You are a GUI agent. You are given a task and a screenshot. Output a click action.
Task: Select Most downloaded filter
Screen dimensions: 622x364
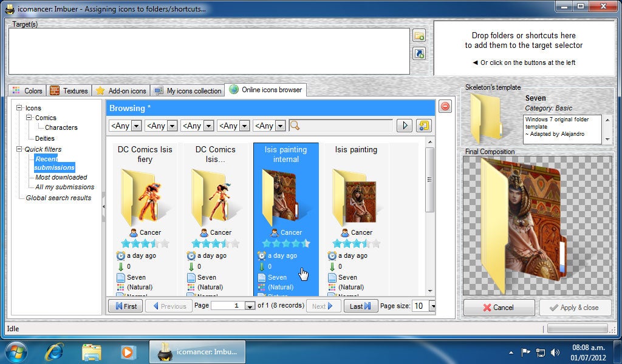coord(61,177)
